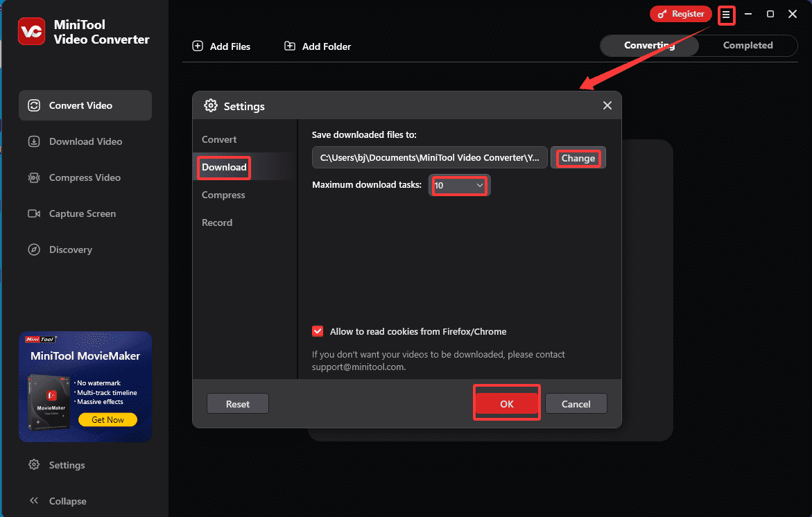
Task: Click 'No watermark' text in ad
Action: pyautogui.click(x=99, y=383)
